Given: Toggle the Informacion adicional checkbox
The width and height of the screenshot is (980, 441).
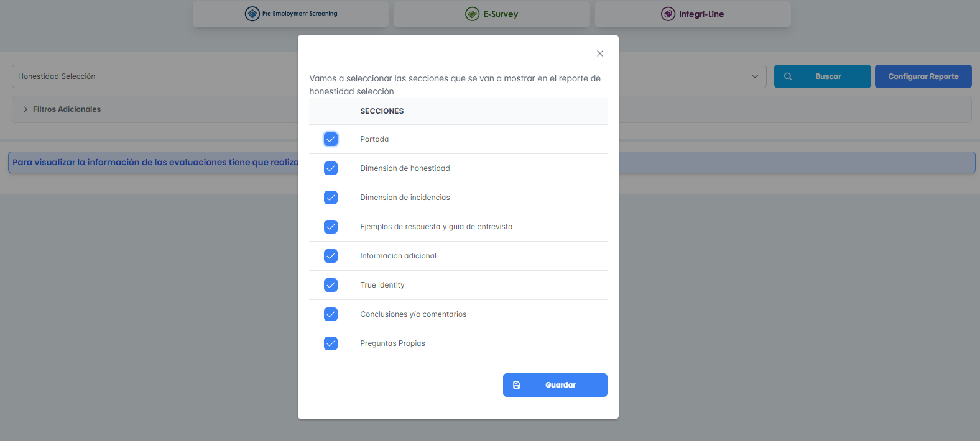Looking at the screenshot, I should [x=331, y=256].
